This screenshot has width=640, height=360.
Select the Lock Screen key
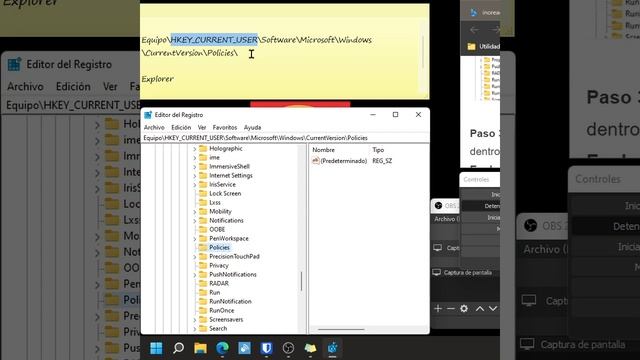[x=225, y=193]
